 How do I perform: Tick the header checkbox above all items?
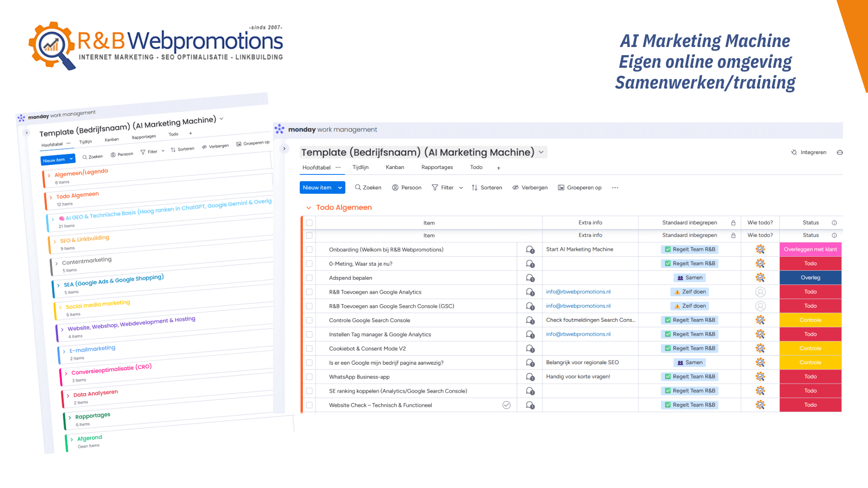(309, 223)
